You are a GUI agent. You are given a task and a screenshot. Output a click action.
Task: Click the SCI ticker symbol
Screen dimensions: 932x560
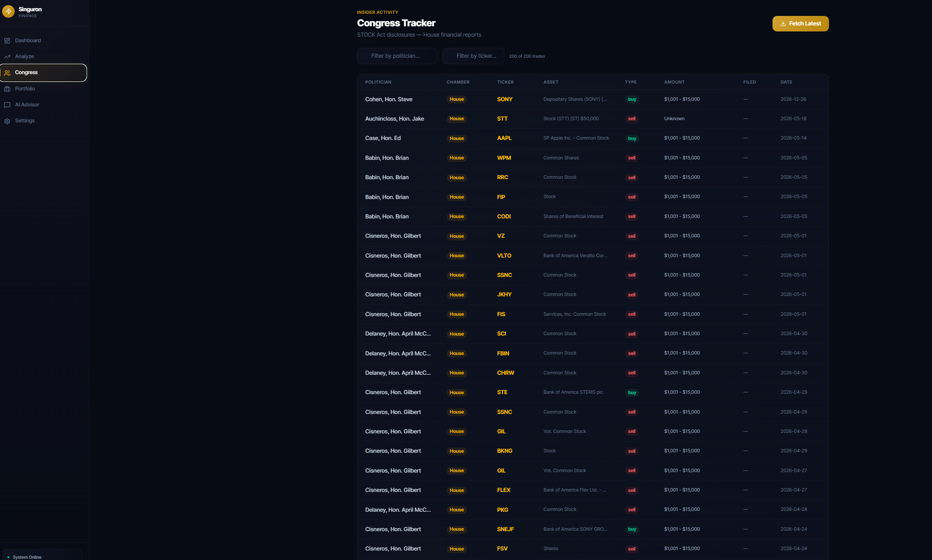[x=501, y=333]
